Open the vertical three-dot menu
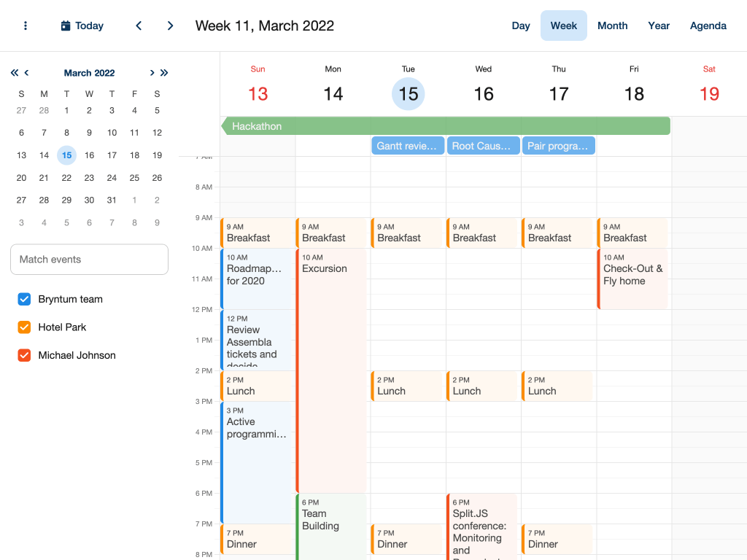 (x=26, y=26)
